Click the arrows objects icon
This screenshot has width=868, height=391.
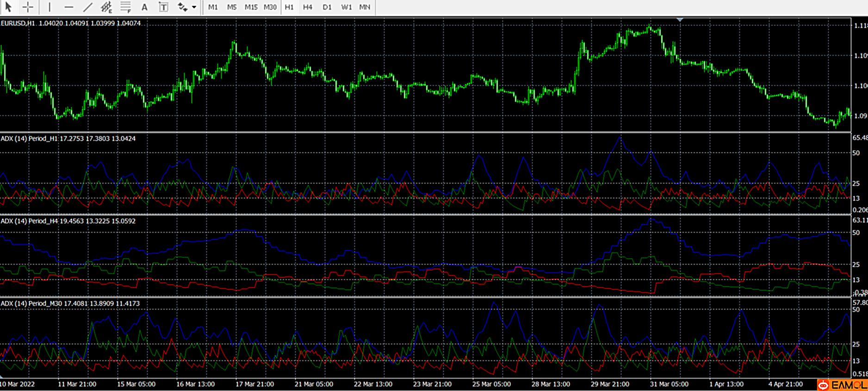[182, 7]
